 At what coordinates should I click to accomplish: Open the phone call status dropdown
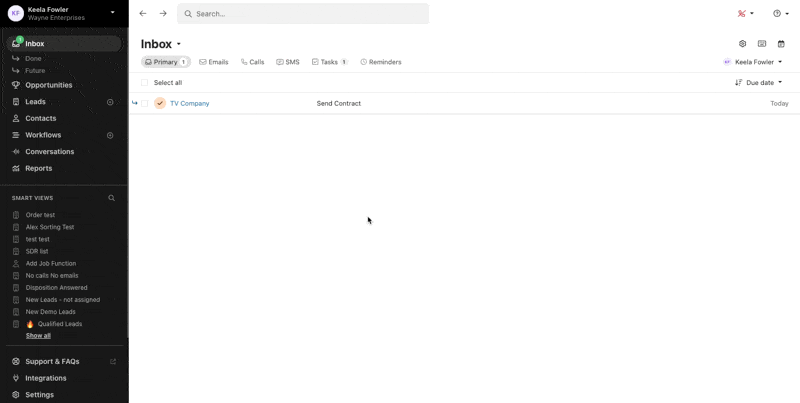[x=745, y=14]
